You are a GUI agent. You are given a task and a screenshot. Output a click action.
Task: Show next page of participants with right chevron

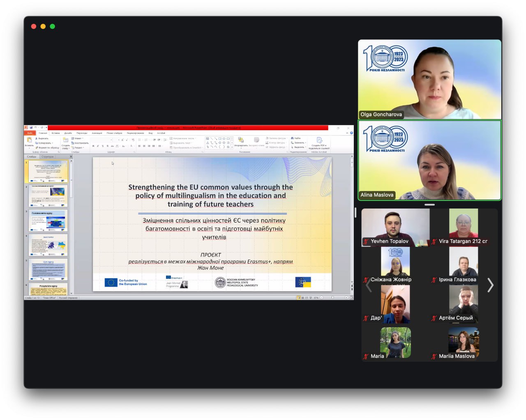490,285
